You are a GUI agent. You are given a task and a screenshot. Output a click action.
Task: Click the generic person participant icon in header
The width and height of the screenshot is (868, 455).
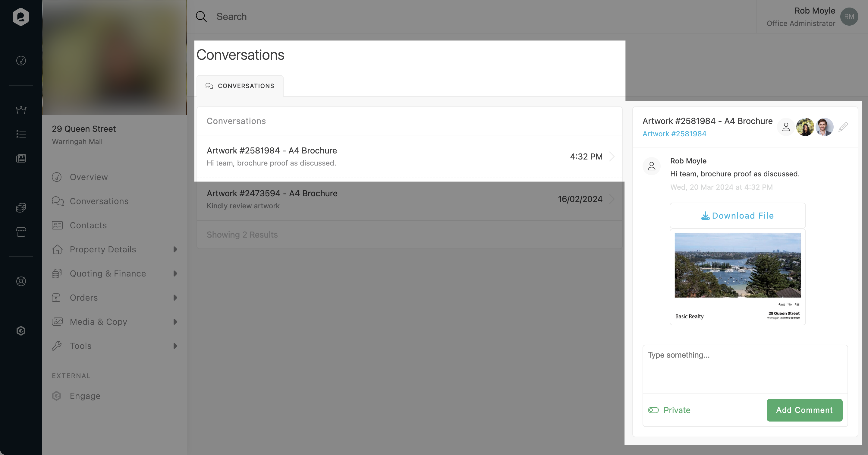786,127
